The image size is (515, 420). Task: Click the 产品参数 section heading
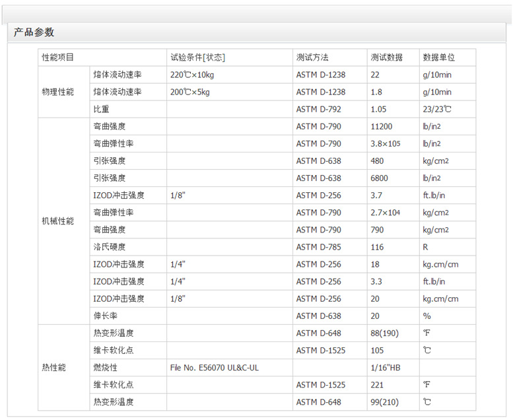34,32
